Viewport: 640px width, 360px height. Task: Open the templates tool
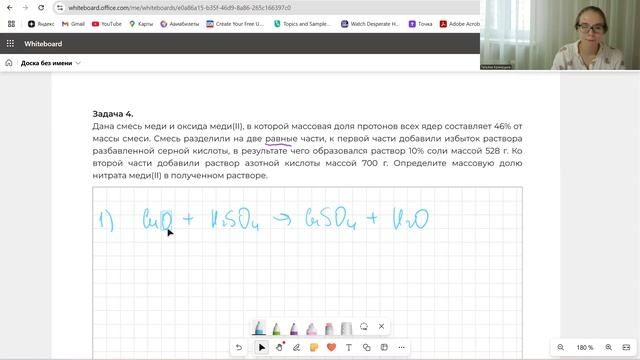click(384, 347)
